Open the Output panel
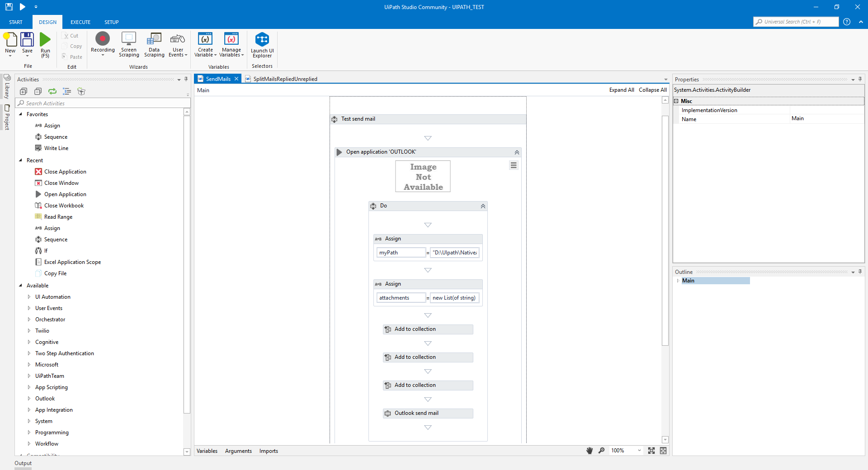This screenshot has width=868, height=470. click(23, 463)
